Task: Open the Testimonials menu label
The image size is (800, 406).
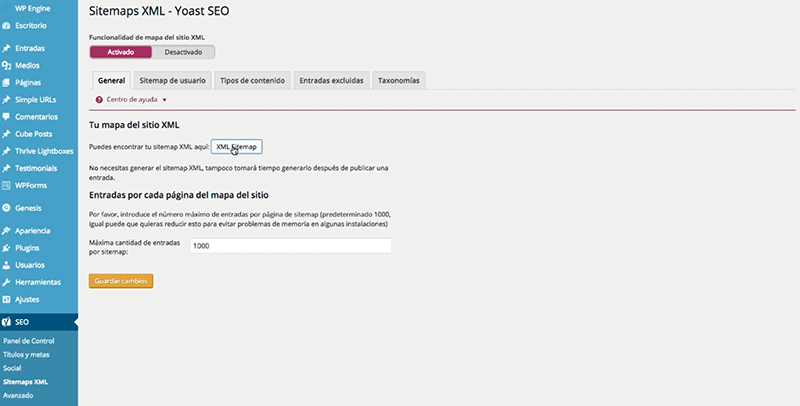Action: 36,168
